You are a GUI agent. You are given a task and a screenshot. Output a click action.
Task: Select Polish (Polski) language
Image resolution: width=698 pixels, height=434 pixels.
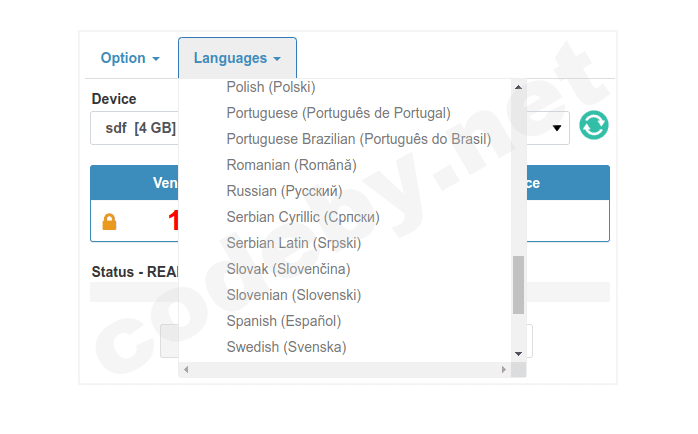[271, 87]
